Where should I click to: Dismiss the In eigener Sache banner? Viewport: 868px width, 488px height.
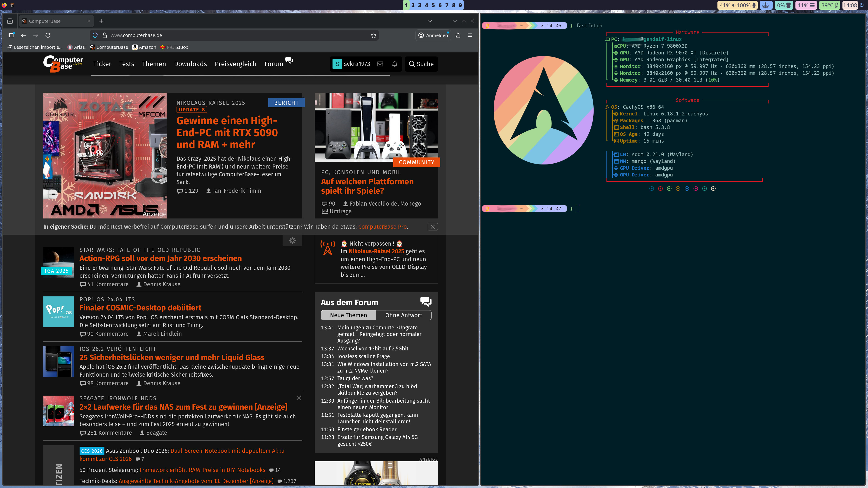click(x=433, y=227)
